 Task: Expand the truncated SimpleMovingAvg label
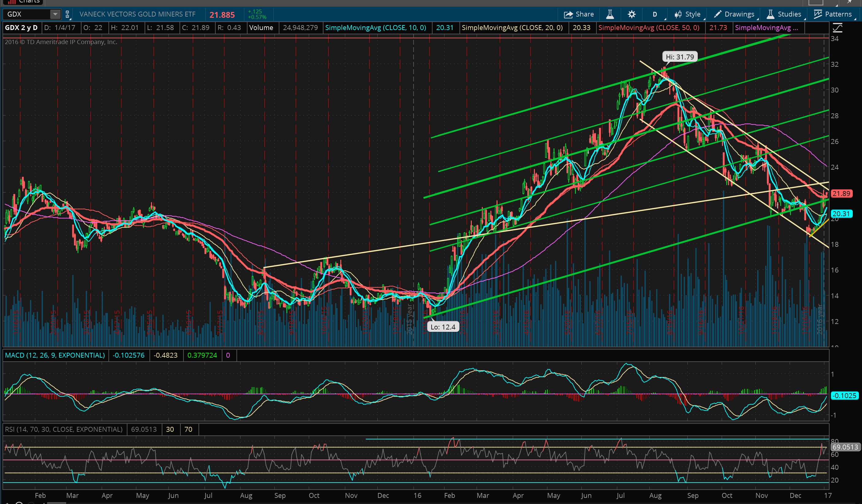pyautogui.click(x=766, y=28)
